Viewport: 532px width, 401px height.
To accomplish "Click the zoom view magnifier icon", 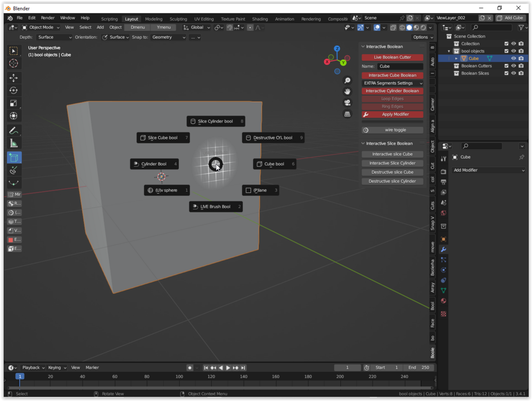I will pyautogui.click(x=347, y=81).
